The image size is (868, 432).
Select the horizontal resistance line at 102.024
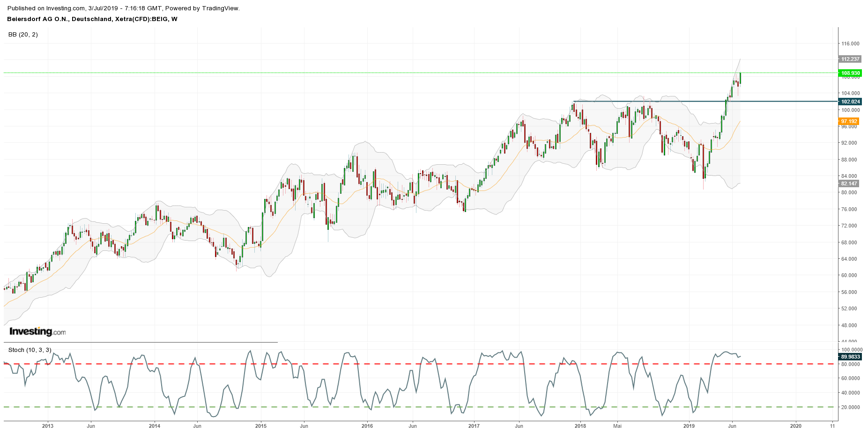(705, 101)
